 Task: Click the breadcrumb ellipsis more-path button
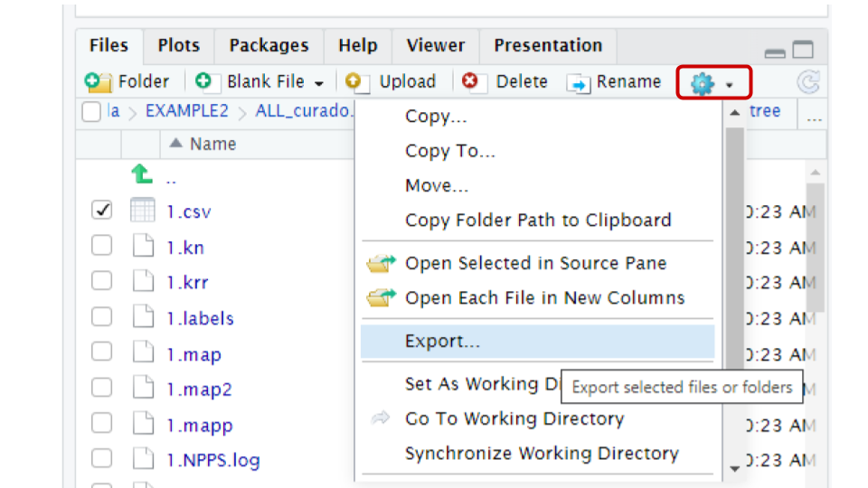click(x=814, y=117)
